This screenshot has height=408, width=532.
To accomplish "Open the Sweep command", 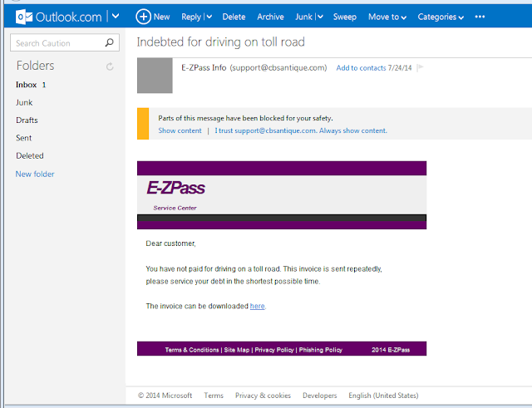I will 345,17.
